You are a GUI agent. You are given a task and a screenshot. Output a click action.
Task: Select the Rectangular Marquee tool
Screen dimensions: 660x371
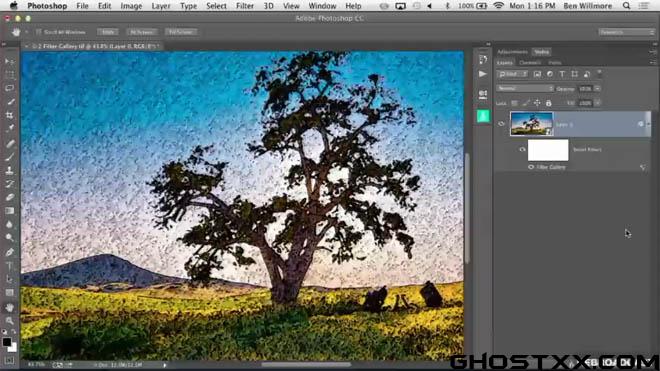(9, 75)
